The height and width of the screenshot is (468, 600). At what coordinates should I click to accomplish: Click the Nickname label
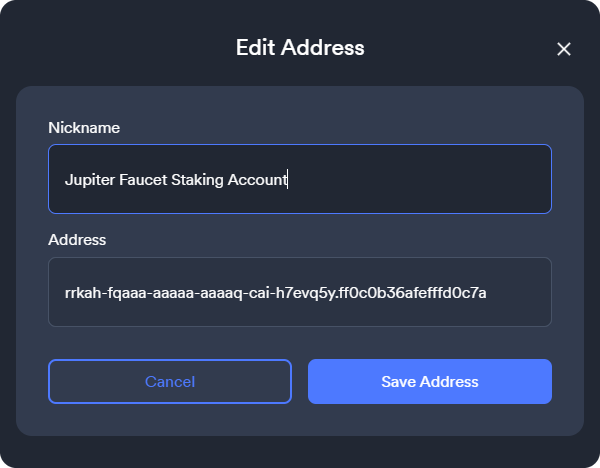tap(84, 128)
